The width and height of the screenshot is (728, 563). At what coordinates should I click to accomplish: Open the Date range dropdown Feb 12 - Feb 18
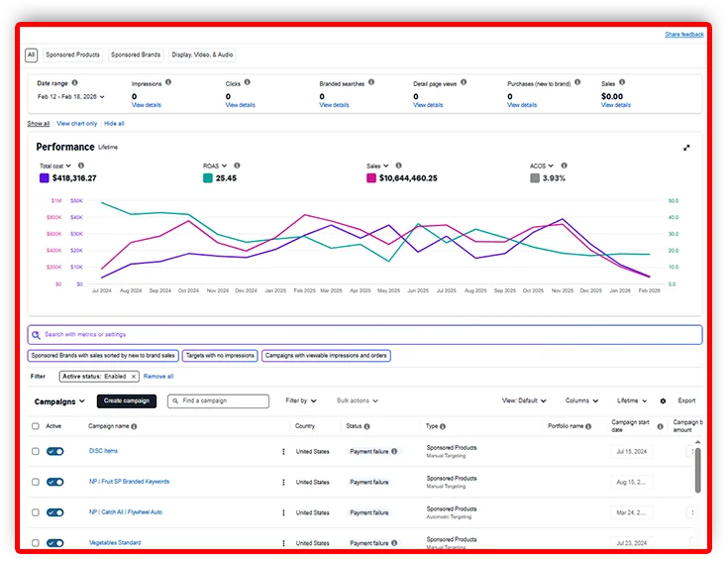[x=71, y=96]
